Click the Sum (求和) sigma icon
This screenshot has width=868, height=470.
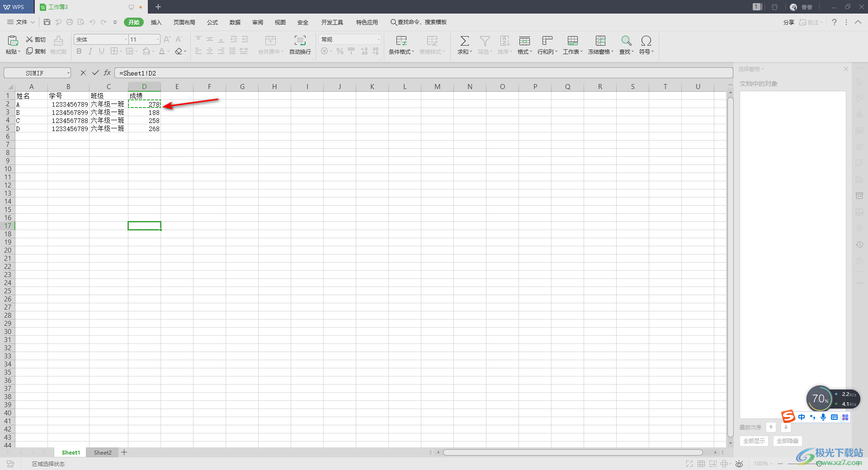[464, 41]
